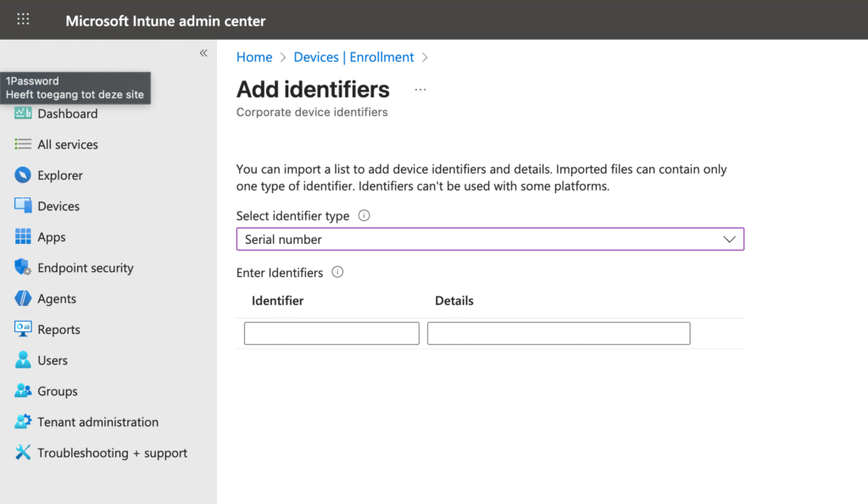Image resolution: width=868 pixels, height=504 pixels.
Task: Open the Endpoint security section
Action: click(x=85, y=268)
